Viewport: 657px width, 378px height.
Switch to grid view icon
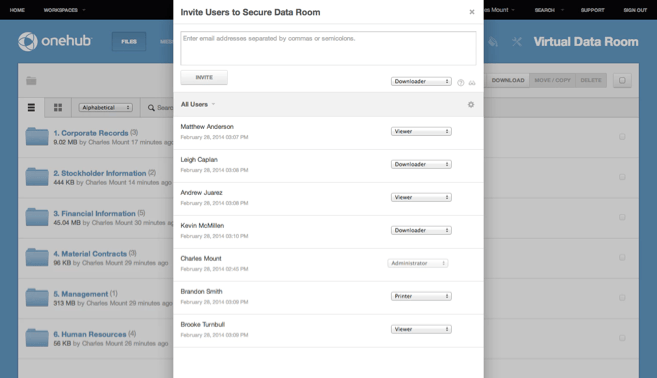coord(58,108)
